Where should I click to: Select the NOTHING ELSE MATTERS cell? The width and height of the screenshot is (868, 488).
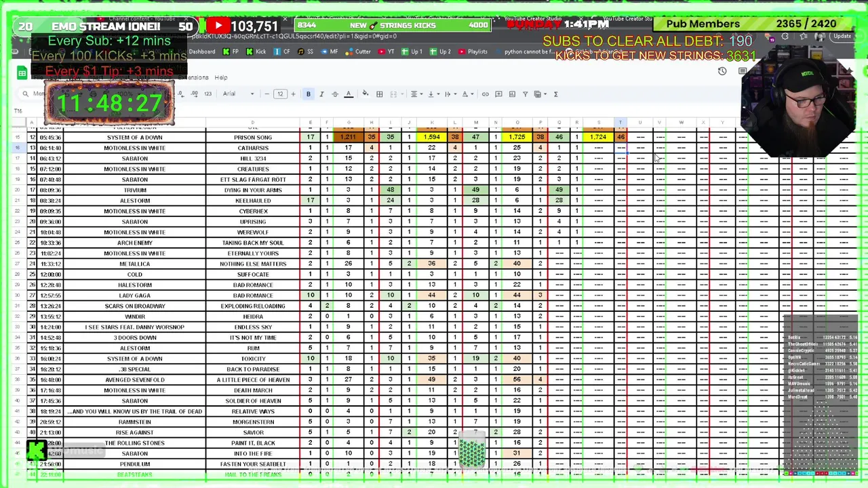[x=253, y=264]
